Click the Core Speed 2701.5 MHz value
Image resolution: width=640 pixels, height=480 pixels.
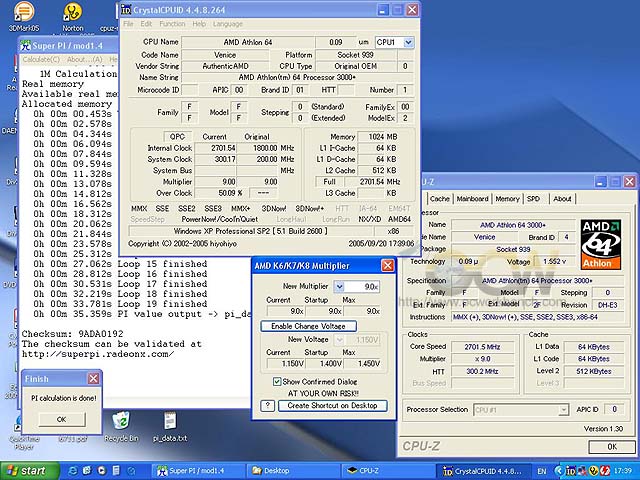(482, 347)
